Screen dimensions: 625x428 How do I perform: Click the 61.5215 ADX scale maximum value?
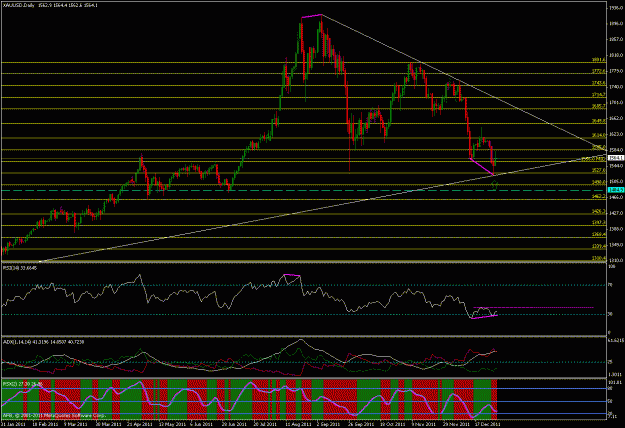tap(615, 340)
